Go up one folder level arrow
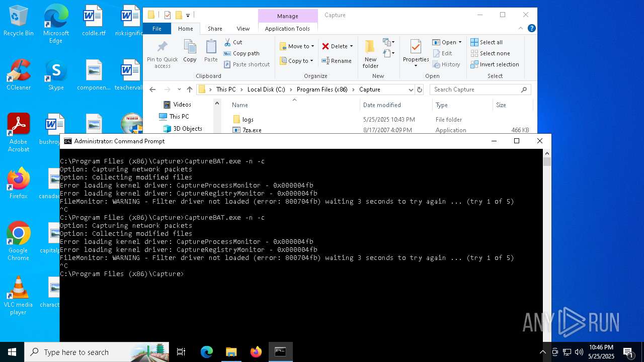This screenshot has height=362, width=644. point(189,89)
